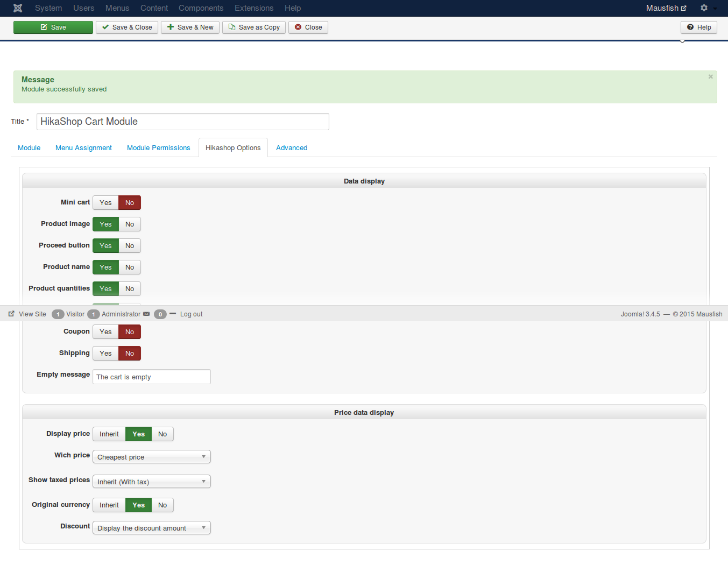This screenshot has height=586, width=728.
Task: Click the Log out link
Action: pos(192,314)
